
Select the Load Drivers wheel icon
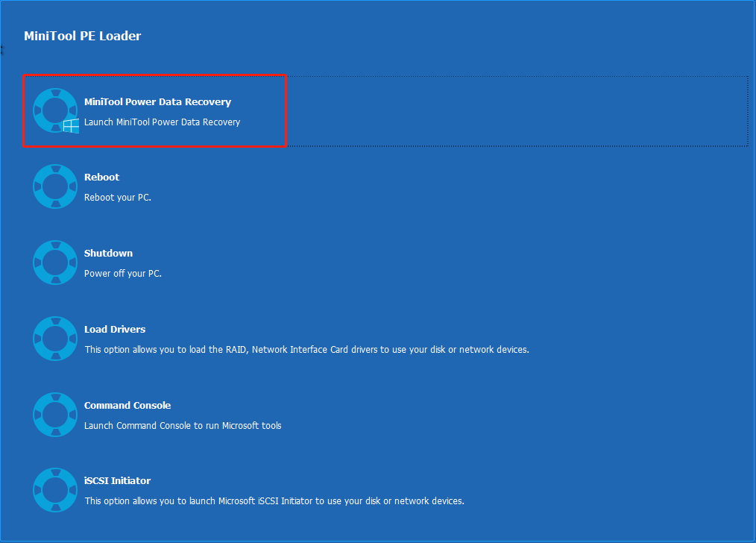(54, 339)
